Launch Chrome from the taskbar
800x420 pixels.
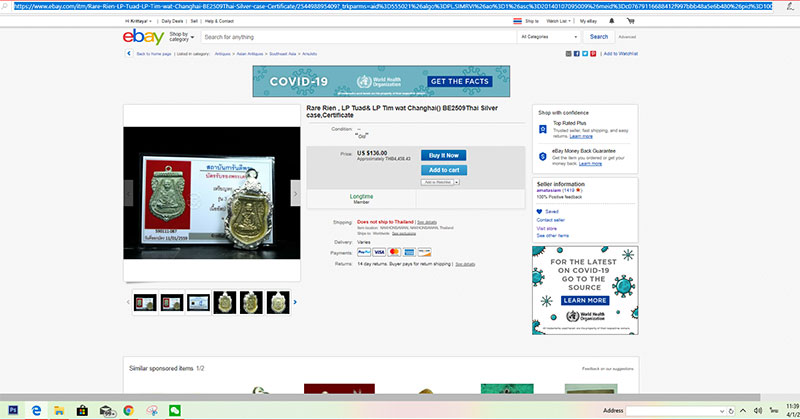point(129,410)
